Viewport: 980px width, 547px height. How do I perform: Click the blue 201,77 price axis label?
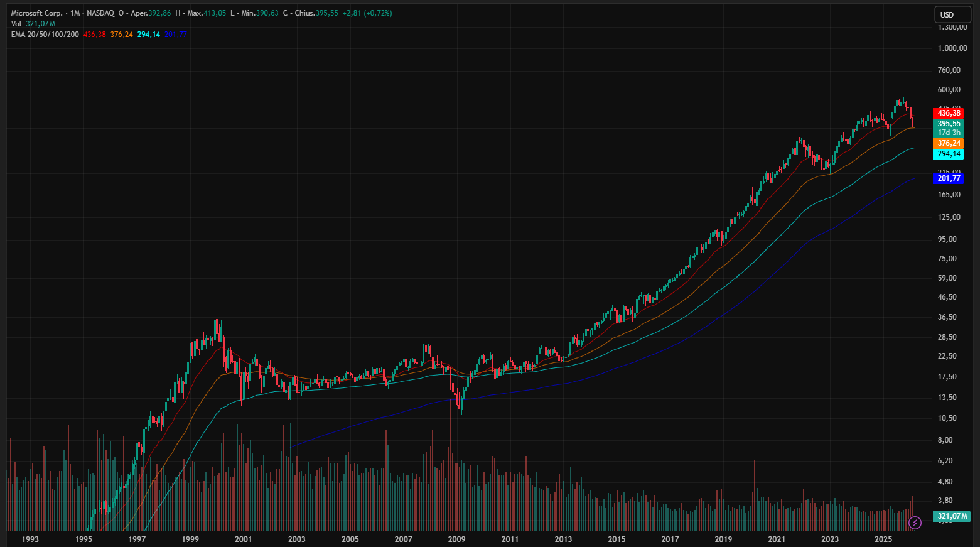click(948, 178)
